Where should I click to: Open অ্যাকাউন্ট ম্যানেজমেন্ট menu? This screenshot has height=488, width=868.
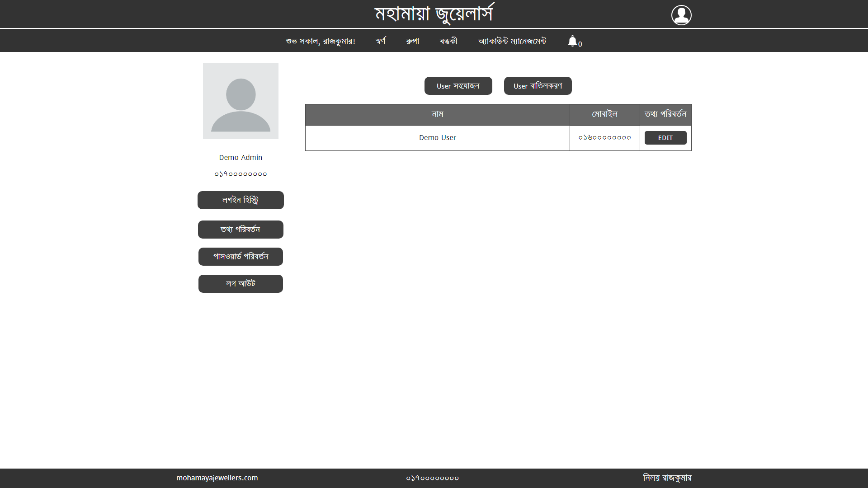512,41
